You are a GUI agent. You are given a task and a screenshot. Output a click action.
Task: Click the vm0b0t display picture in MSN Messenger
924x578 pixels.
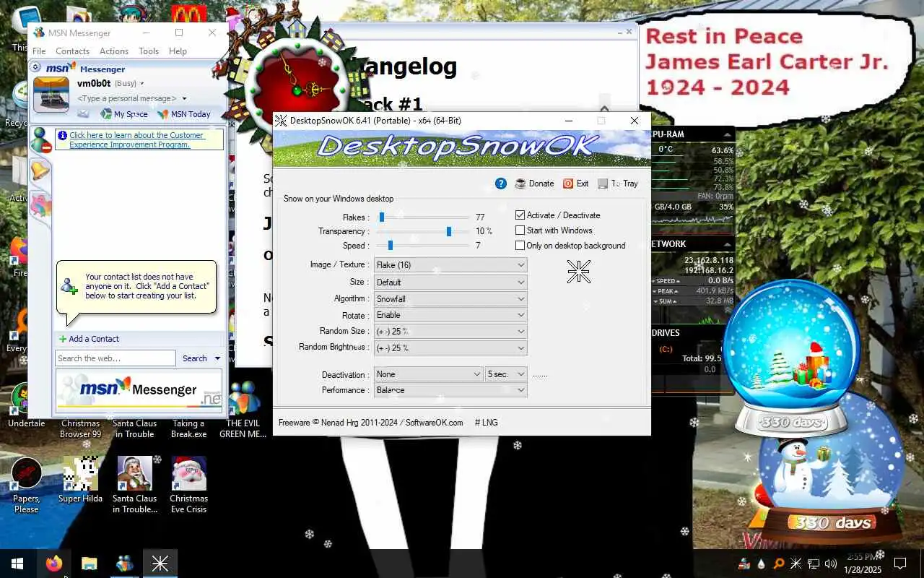pyautogui.click(x=51, y=94)
